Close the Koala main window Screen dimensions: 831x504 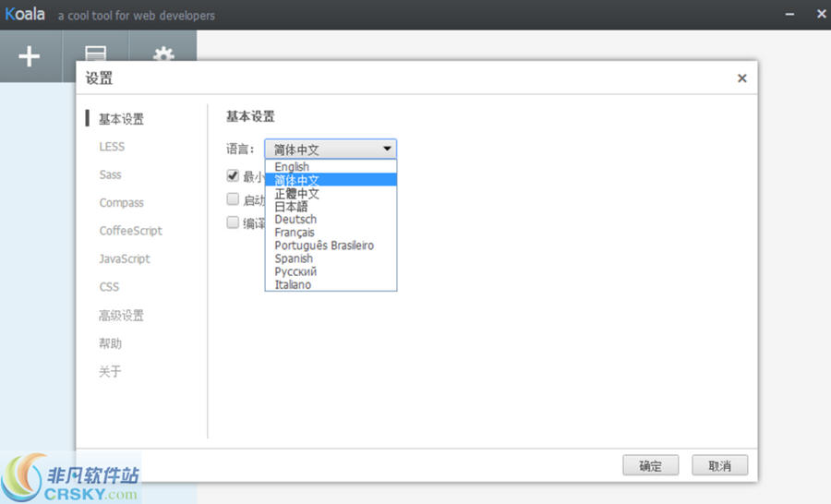click(x=822, y=14)
